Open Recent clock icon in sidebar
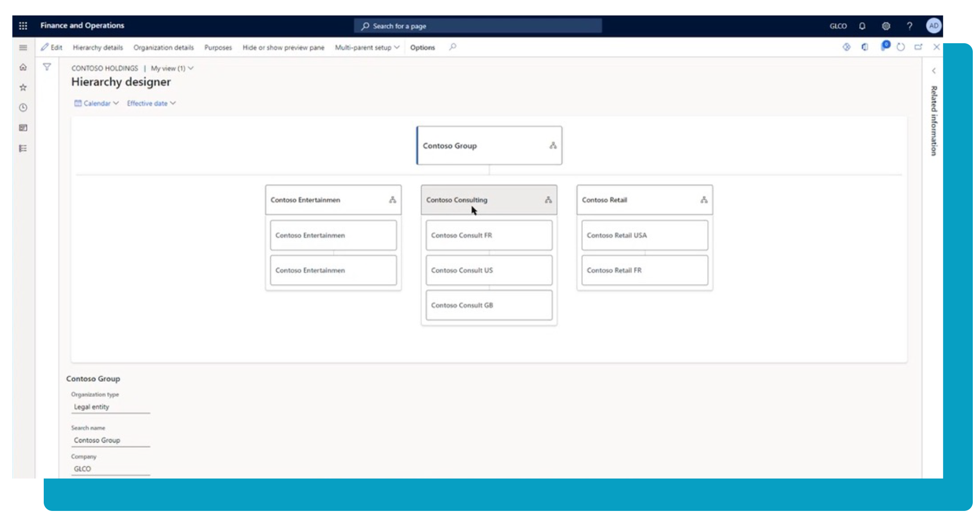This screenshot has height=531, width=980. click(x=23, y=108)
